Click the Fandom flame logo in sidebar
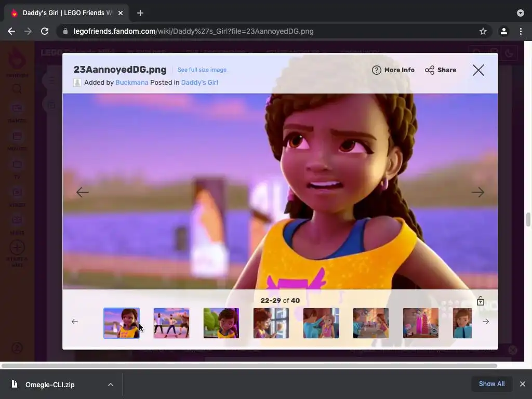Viewport: 532px width, 399px height. (17, 58)
